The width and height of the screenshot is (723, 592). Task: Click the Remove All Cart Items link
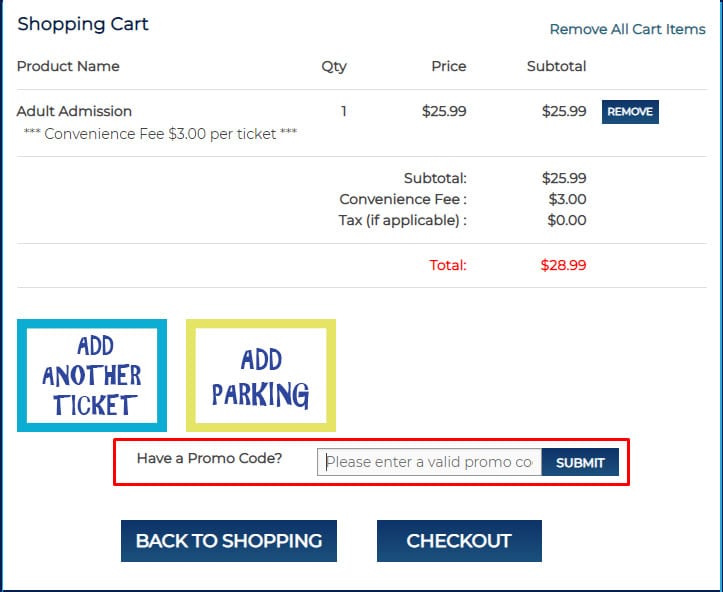pos(627,29)
